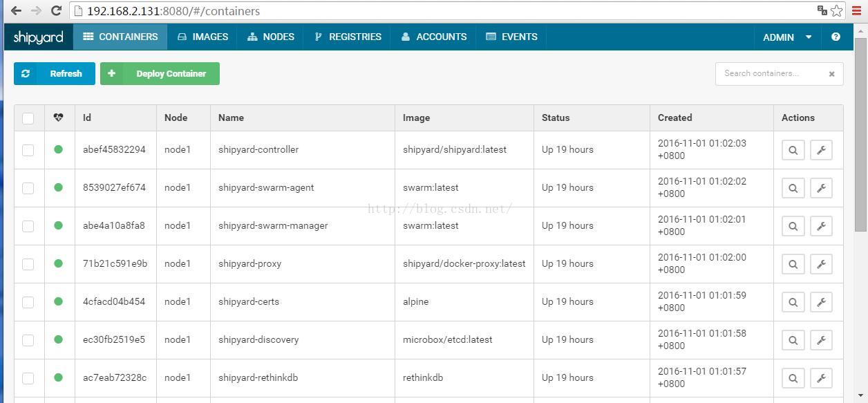Click green status dot of shipyard-proxy
The image size is (868, 403).
tap(58, 263)
